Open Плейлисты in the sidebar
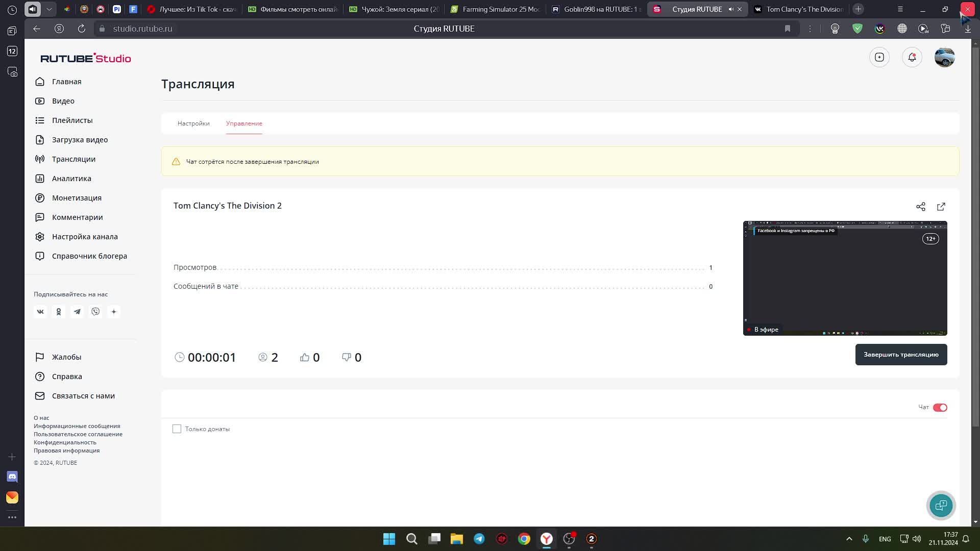Image resolution: width=980 pixels, height=551 pixels. pyautogui.click(x=72, y=120)
